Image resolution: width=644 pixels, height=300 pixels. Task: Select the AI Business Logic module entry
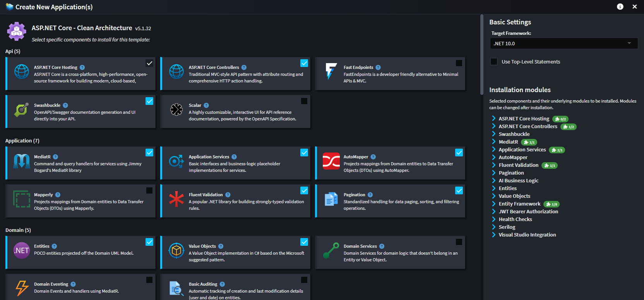point(519,181)
